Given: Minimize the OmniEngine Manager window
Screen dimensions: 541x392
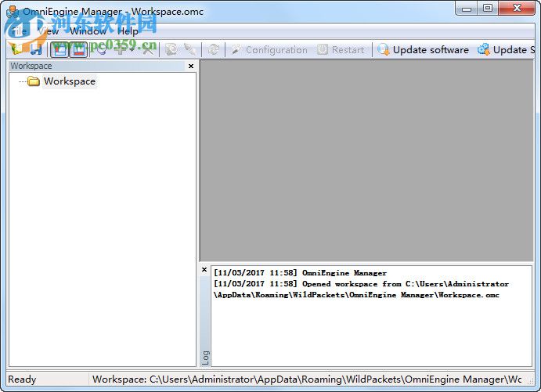Looking at the screenshot, I should point(466,9).
